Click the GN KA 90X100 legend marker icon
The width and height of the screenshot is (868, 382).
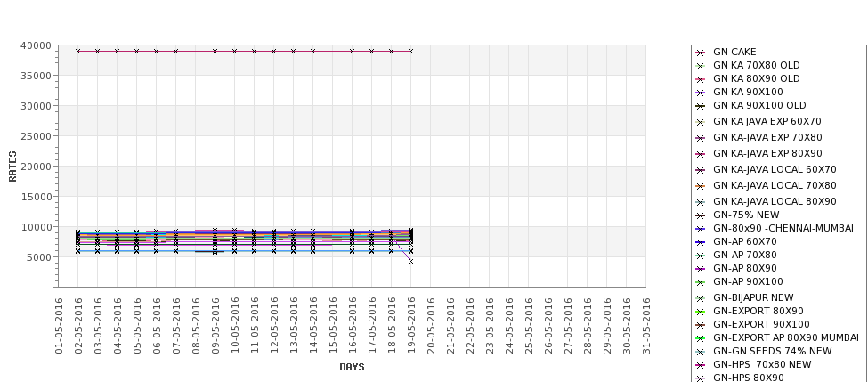(701, 93)
